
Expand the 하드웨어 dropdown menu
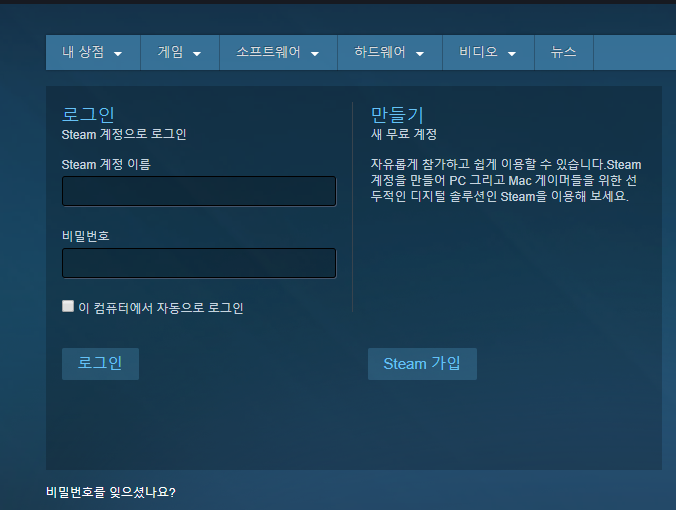pos(390,53)
